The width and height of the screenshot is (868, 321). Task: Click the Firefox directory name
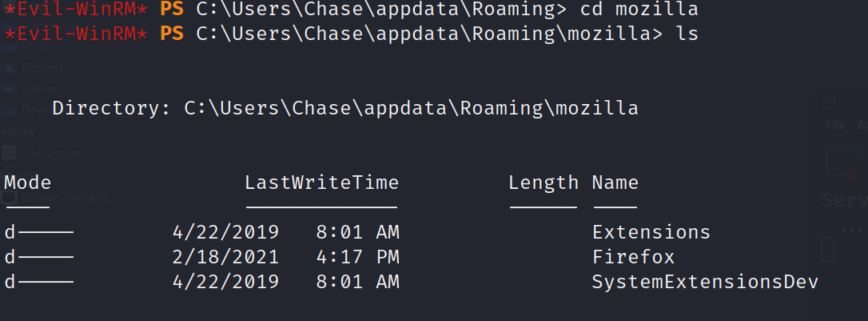[633, 257]
